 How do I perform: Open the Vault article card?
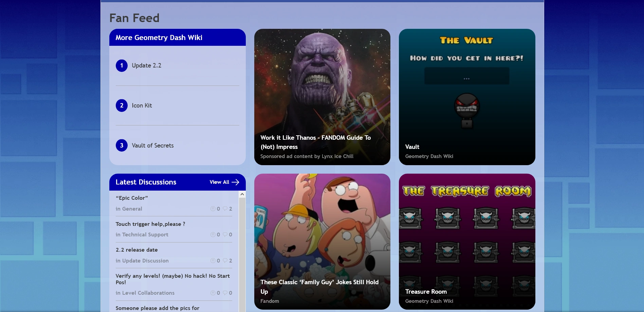tap(467, 97)
